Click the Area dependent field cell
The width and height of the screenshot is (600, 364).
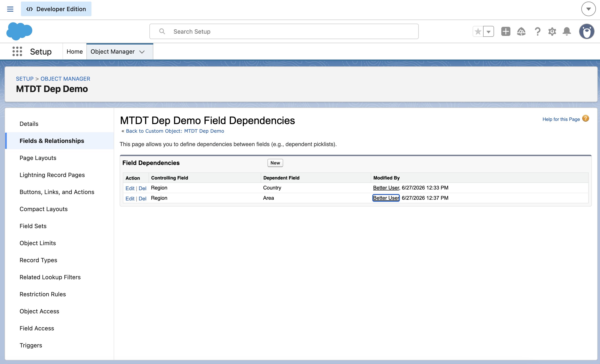268,198
